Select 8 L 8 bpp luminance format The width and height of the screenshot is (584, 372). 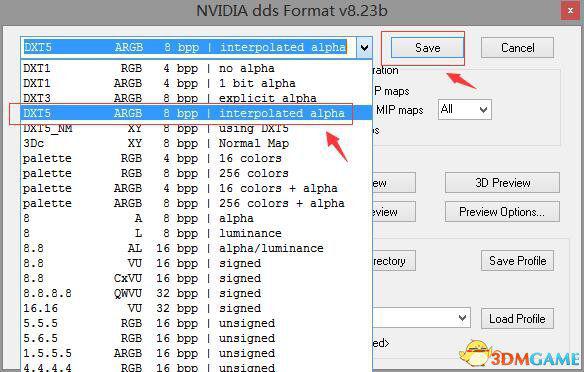(197, 233)
